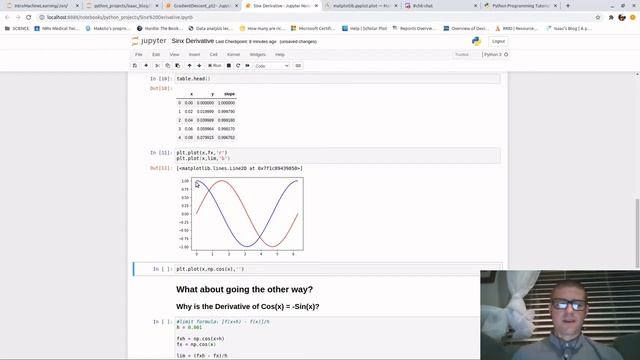
Task: Click the page vertical scrollbar
Action: coord(637,233)
